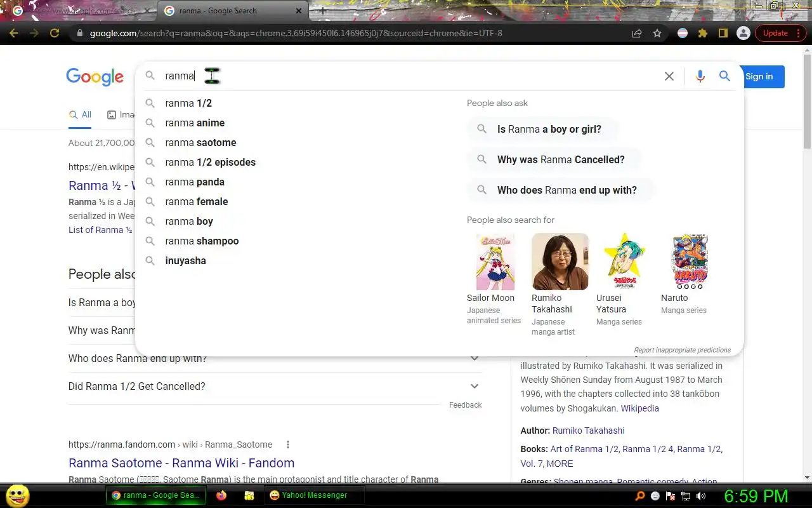Open more options for the Fandom result
Viewport: 812px width, 508px height.
(x=288, y=444)
